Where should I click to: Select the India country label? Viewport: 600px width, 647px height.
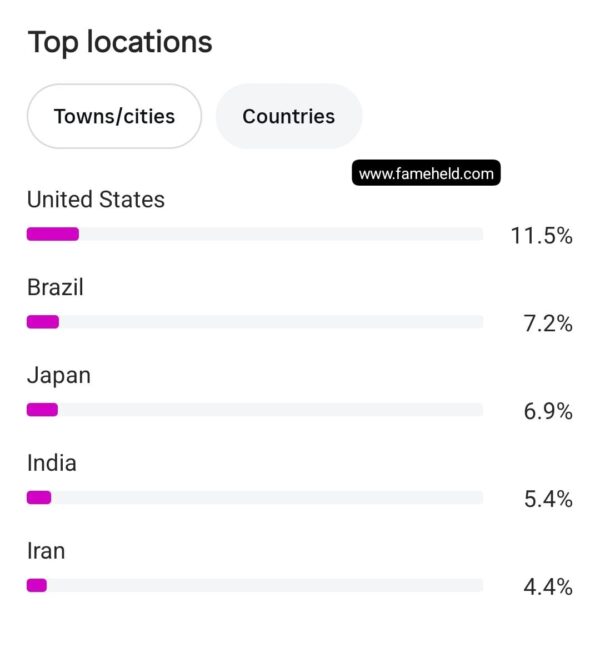[52, 463]
